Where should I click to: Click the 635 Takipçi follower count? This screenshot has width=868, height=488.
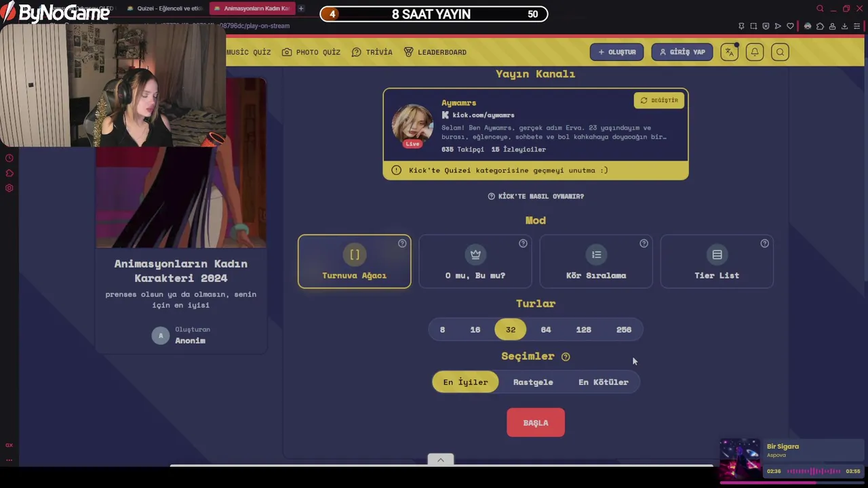pyautogui.click(x=463, y=149)
